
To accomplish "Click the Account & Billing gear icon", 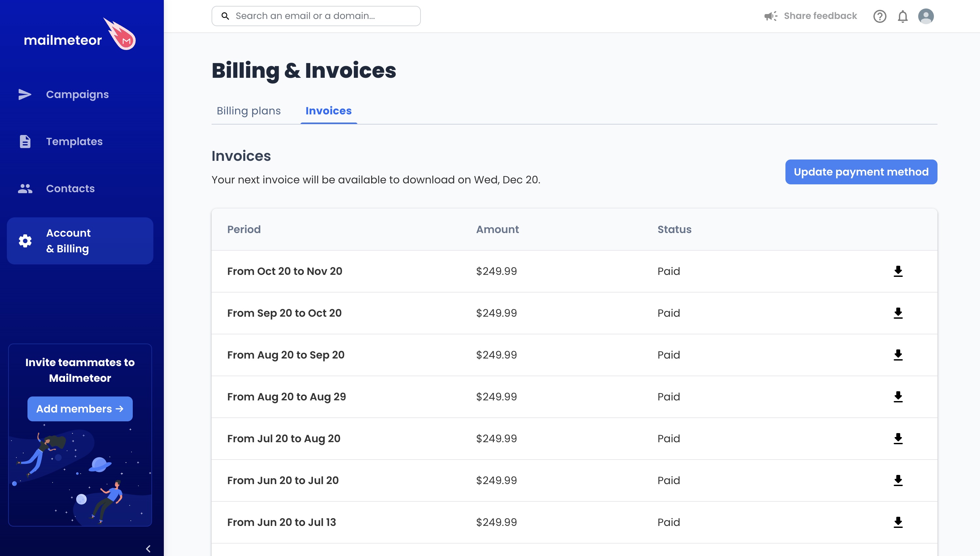I will tap(25, 241).
